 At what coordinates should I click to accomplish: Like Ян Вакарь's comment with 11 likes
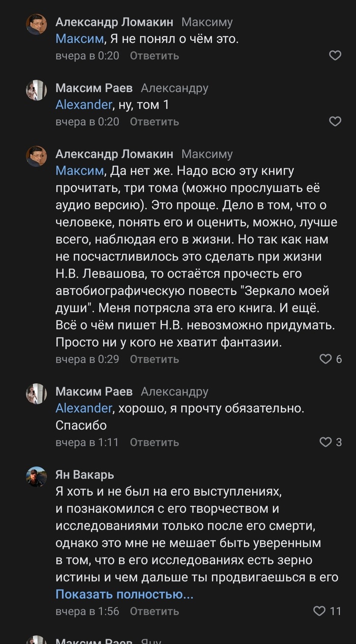coord(319,611)
